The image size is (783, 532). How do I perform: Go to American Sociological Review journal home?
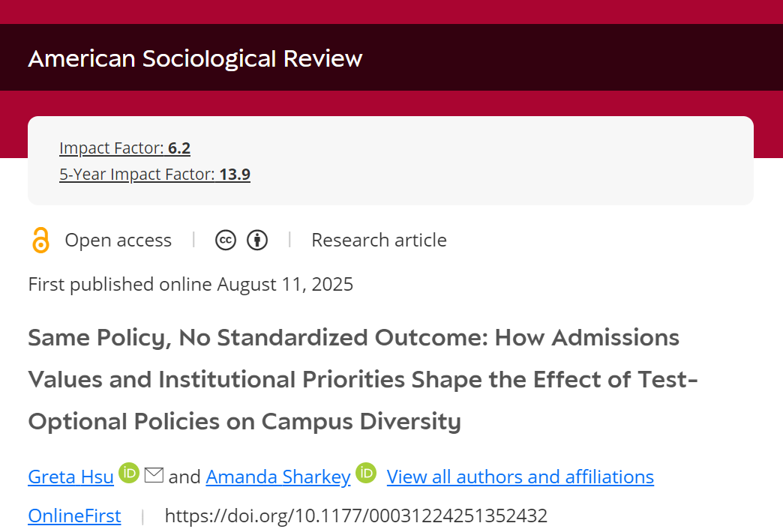(195, 58)
